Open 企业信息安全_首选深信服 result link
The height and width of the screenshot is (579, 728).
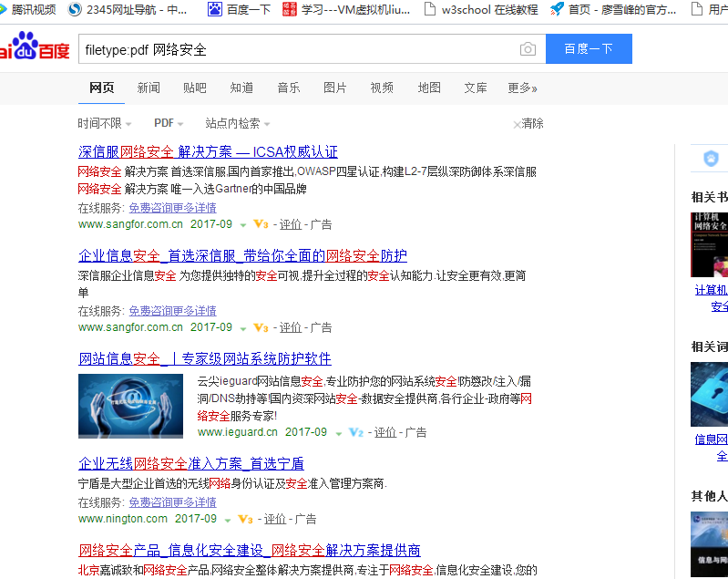pyautogui.click(x=243, y=255)
